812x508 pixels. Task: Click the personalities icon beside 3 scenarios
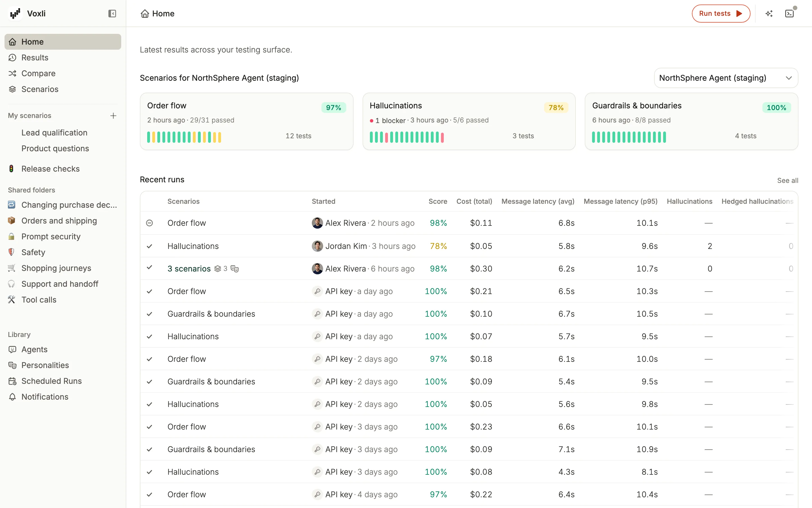point(235,268)
